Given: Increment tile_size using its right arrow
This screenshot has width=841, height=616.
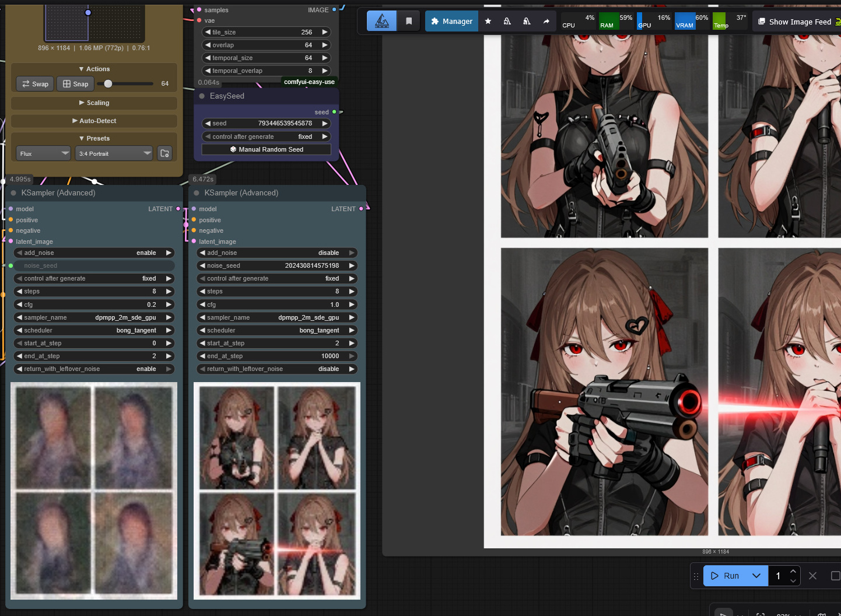Looking at the screenshot, I should click(x=325, y=32).
